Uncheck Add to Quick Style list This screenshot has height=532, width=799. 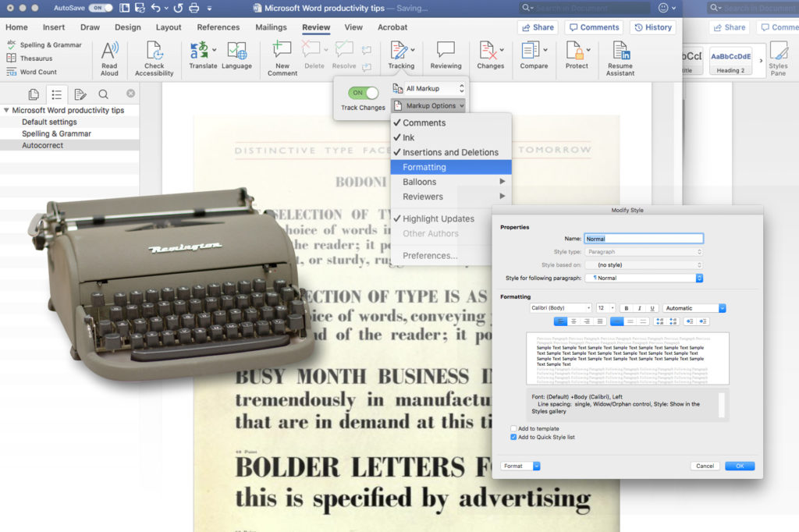513,437
